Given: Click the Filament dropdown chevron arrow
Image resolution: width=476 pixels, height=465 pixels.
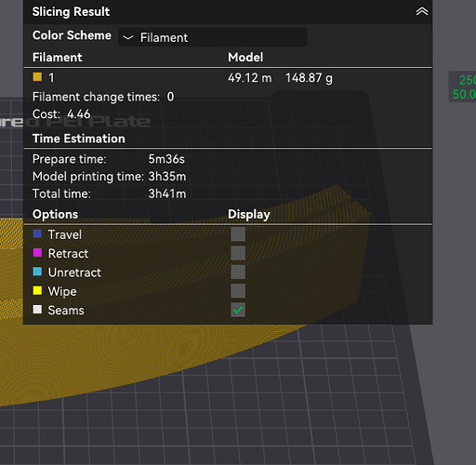Looking at the screenshot, I should click(127, 38).
